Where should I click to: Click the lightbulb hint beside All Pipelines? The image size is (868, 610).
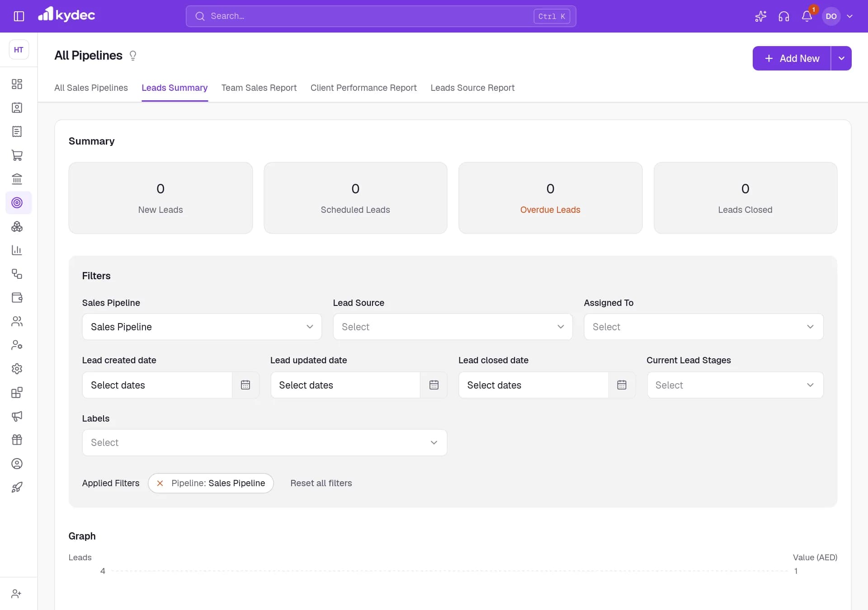pos(133,56)
